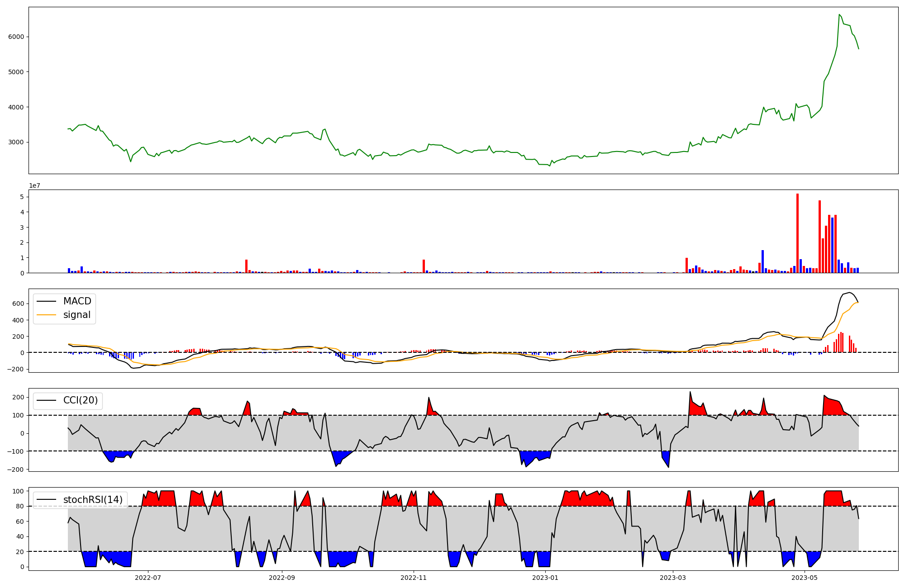Click the -200 tick on CCI axis
Viewport: 905px width, 588px height.
tap(15, 469)
